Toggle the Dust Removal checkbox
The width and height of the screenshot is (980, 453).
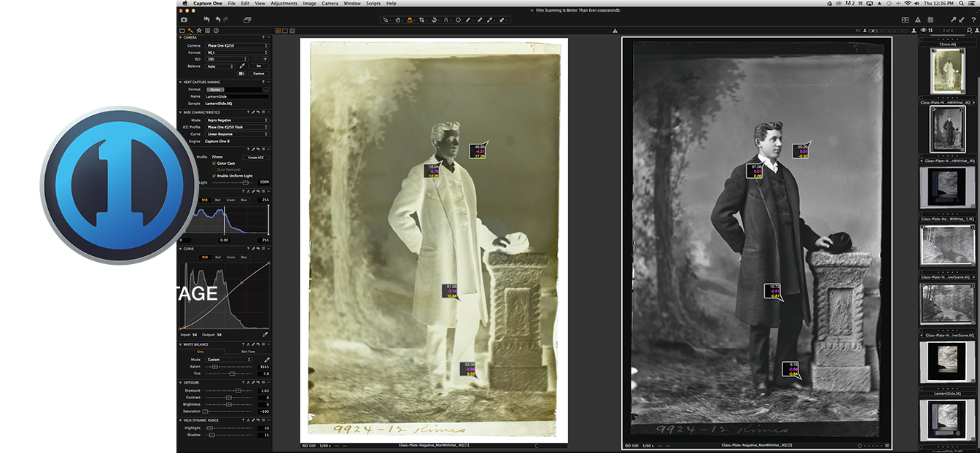(214, 169)
